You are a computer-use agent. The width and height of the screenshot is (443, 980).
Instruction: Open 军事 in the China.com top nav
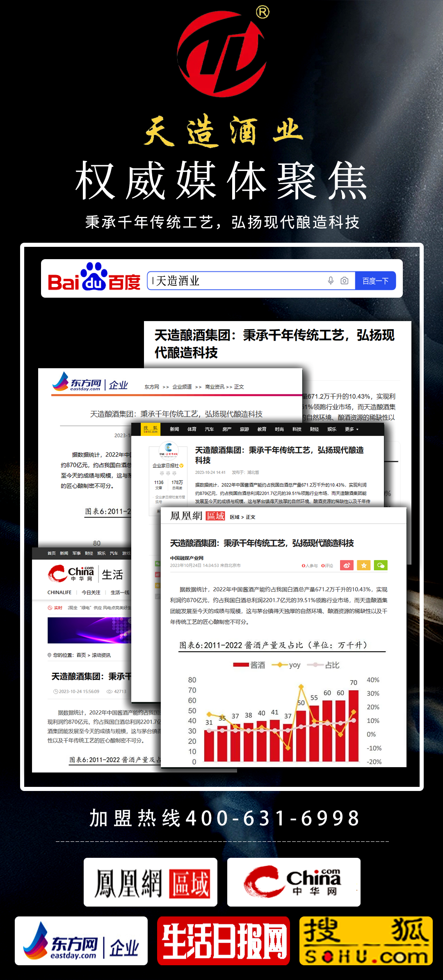point(76,554)
